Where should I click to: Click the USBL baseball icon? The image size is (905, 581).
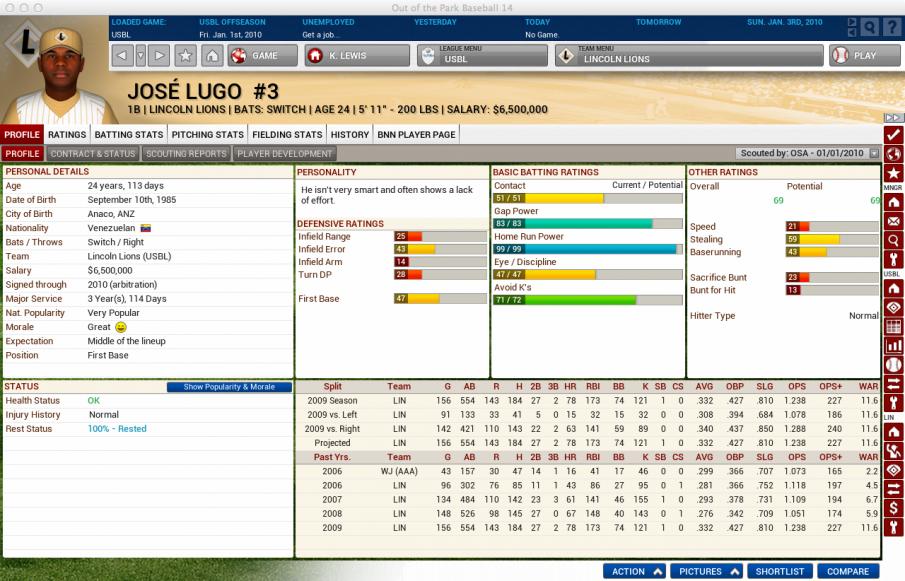[893, 364]
